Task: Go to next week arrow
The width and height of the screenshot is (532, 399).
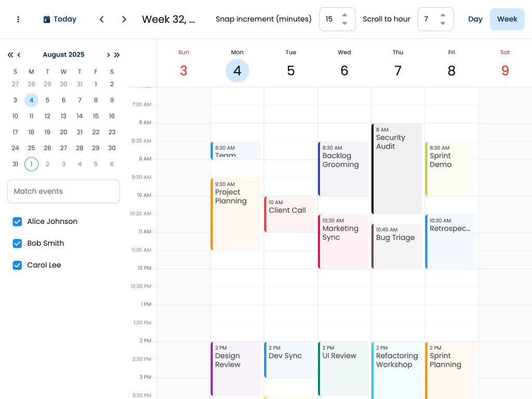Action: coord(124,19)
